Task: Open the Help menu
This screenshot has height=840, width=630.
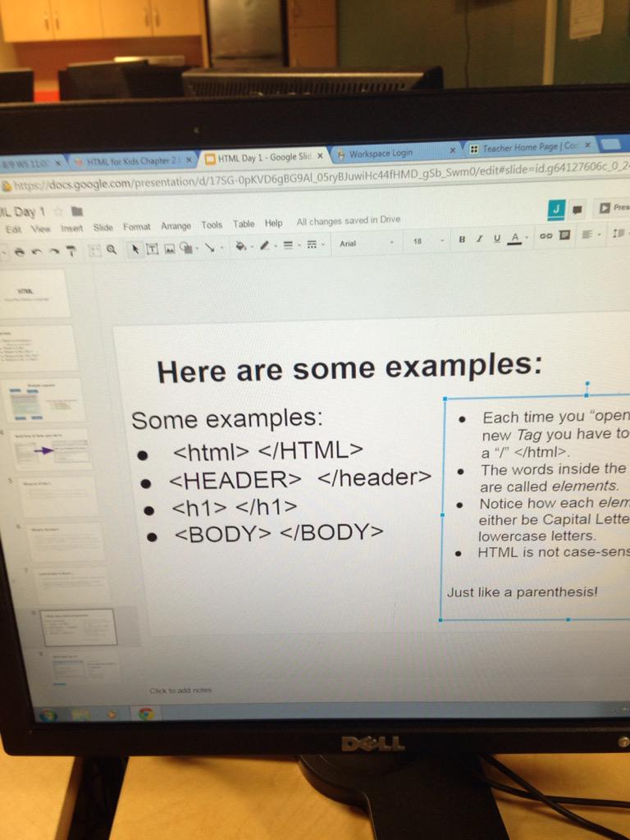Action: (273, 223)
